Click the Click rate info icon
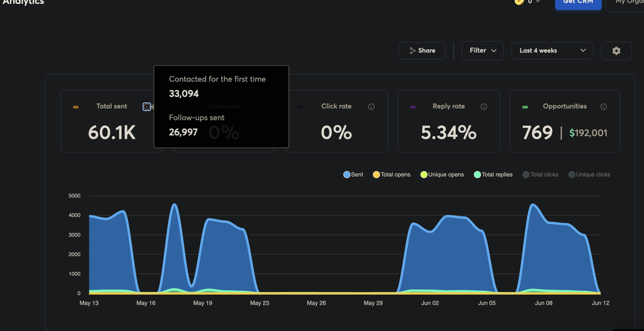Screen dimensions: 644x331 (x=371, y=107)
